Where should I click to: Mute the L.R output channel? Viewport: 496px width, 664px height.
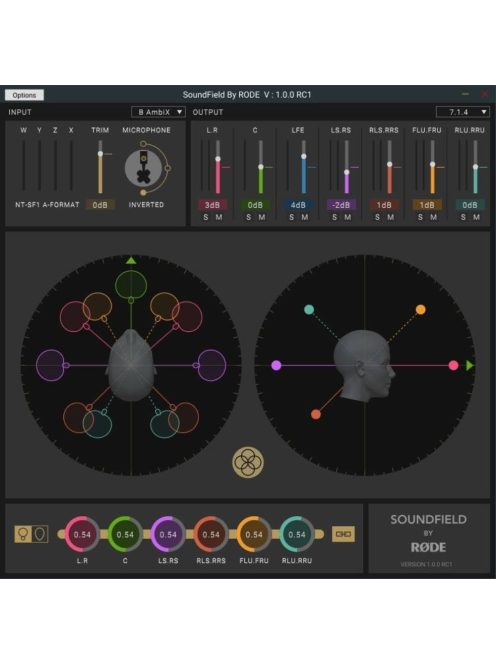point(219,217)
